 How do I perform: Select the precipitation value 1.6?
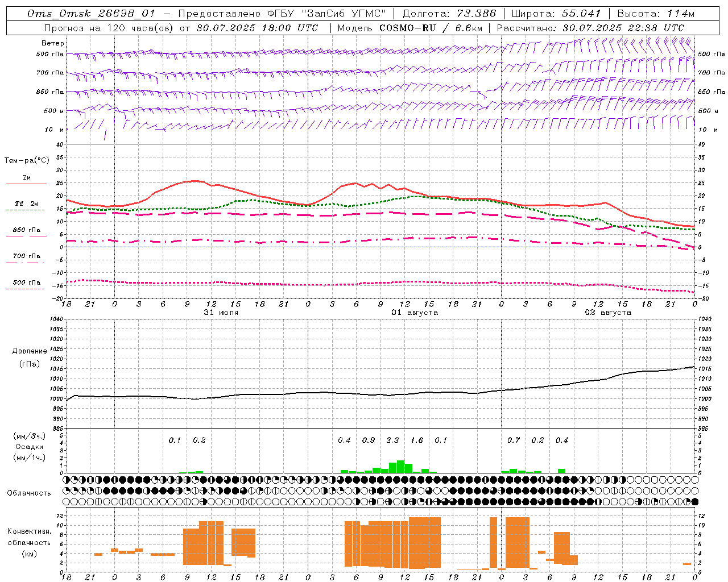tap(417, 440)
